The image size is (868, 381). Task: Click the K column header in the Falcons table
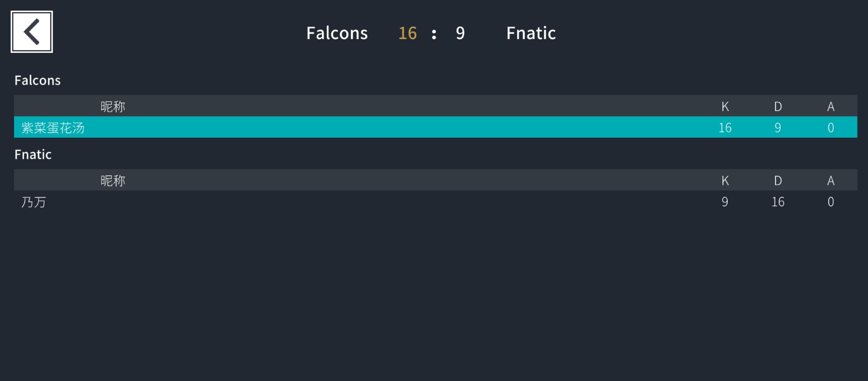pos(725,106)
